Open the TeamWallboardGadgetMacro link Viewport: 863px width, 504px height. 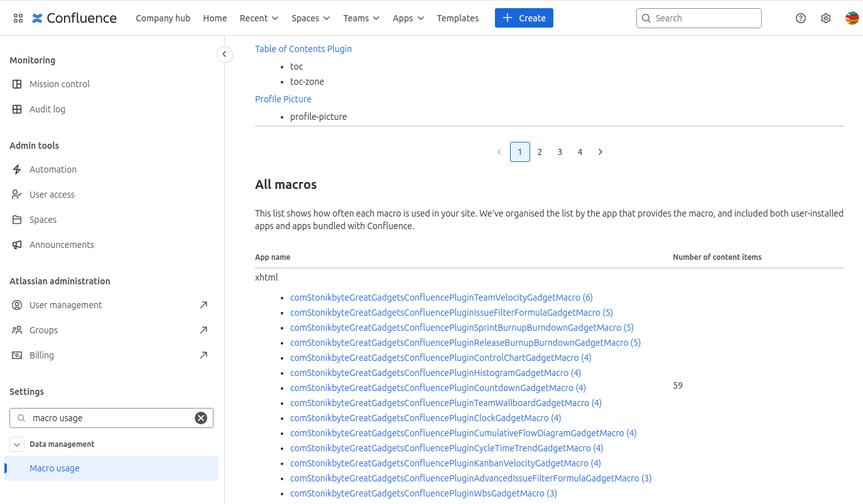[446, 403]
